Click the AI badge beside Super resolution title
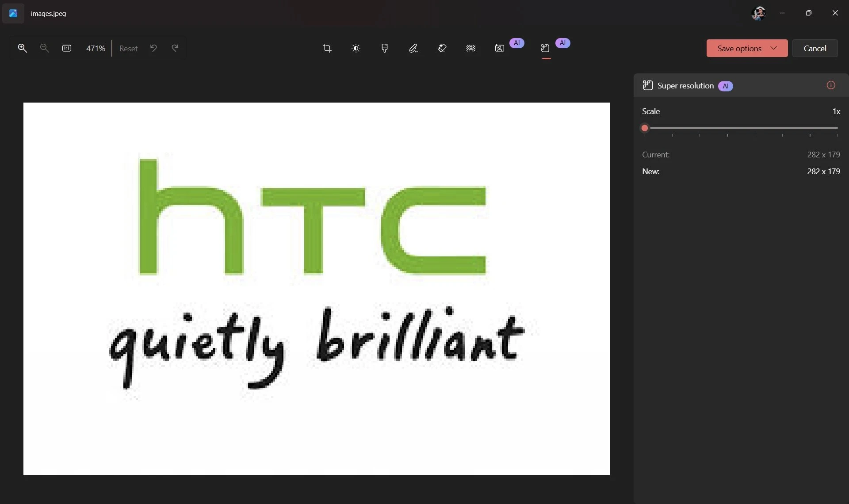This screenshot has height=504, width=849. pyautogui.click(x=725, y=86)
